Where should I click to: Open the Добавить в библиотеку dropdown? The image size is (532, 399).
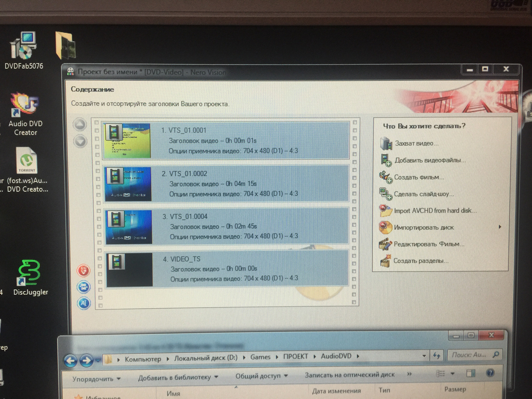coord(178,377)
